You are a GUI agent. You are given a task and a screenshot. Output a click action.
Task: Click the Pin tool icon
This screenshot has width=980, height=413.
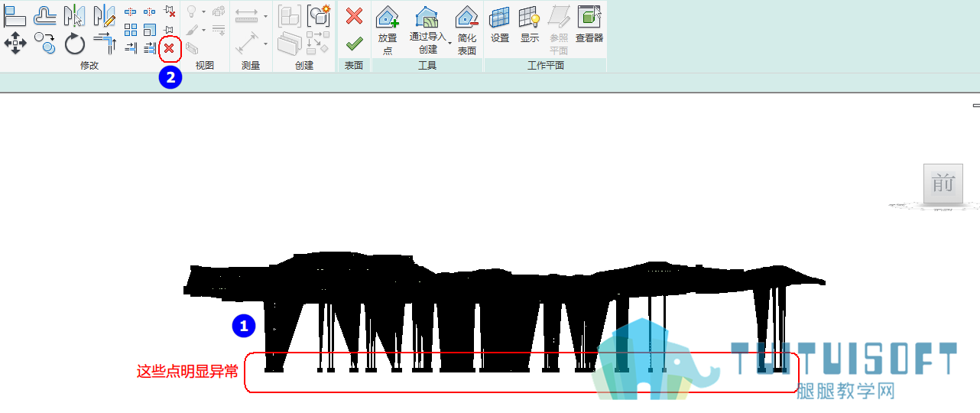[168, 29]
